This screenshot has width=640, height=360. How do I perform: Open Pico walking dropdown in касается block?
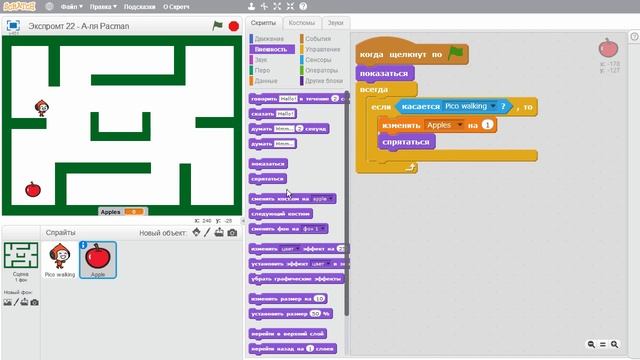pyautogui.click(x=493, y=106)
